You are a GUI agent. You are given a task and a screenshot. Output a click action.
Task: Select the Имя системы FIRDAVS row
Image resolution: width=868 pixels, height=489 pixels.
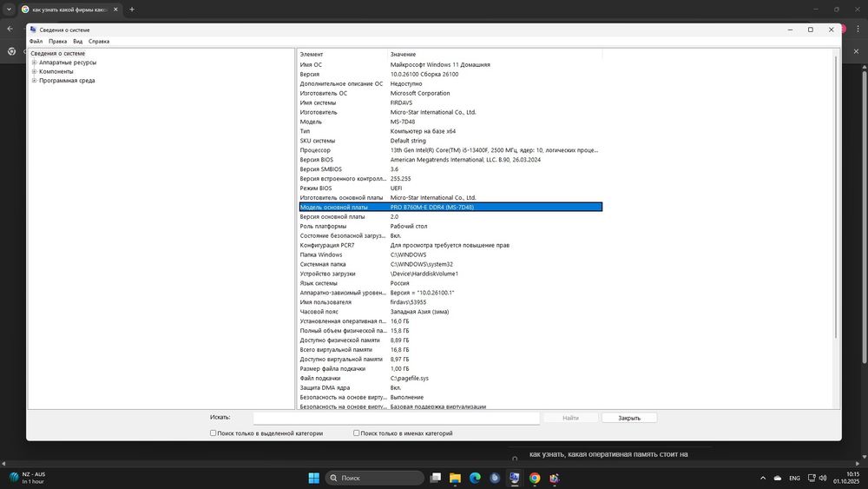450,102
